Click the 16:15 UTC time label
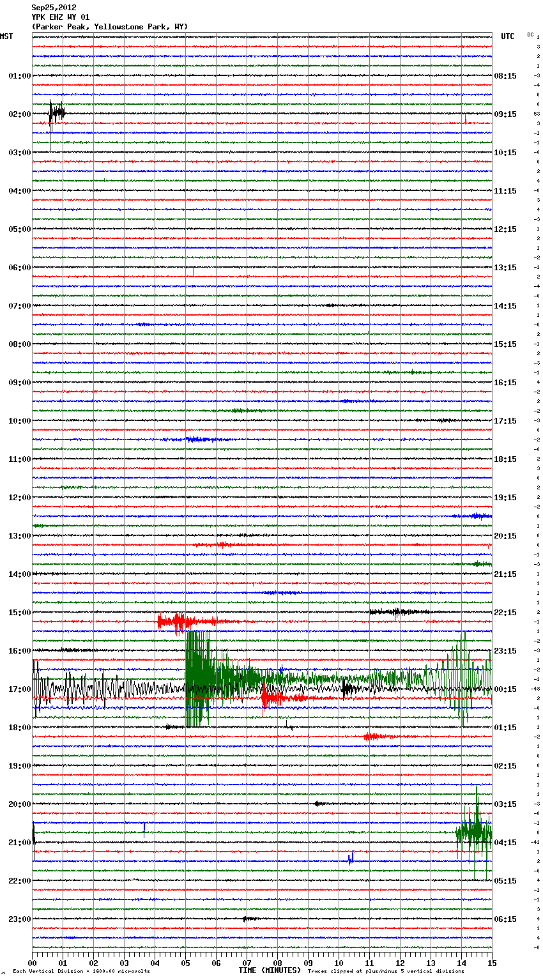This screenshot has height=980, width=543. coord(505,383)
